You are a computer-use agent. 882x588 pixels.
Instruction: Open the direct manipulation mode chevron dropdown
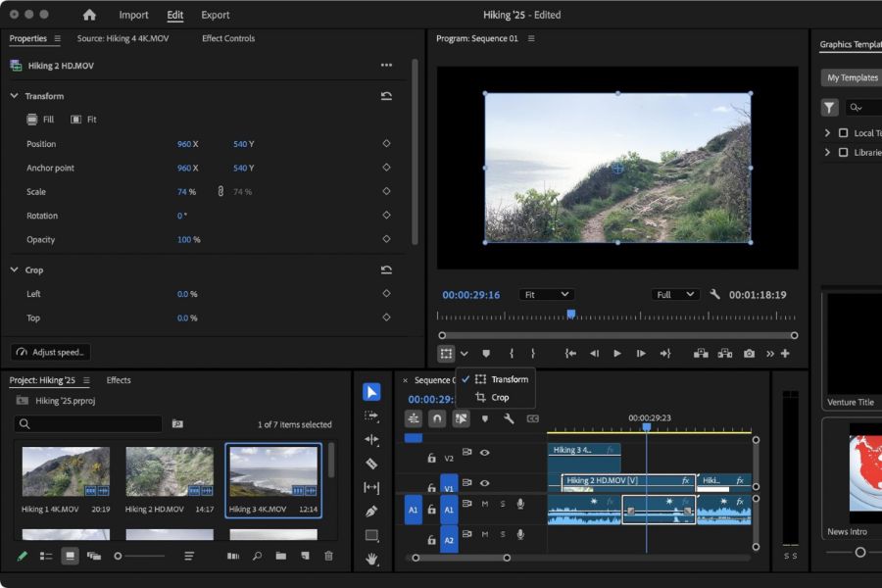(x=465, y=354)
